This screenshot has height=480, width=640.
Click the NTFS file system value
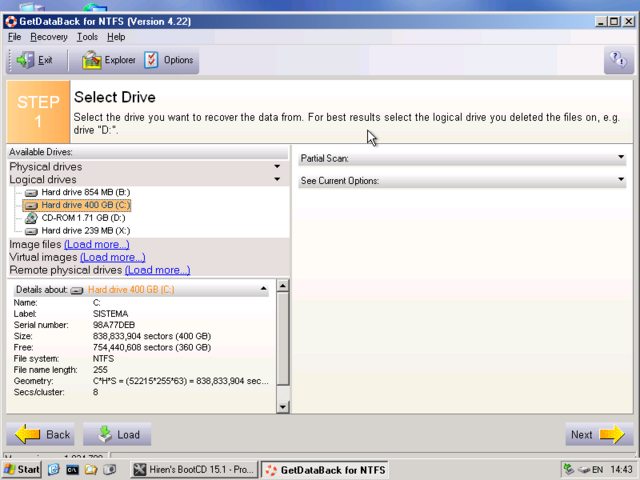(103, 358)
